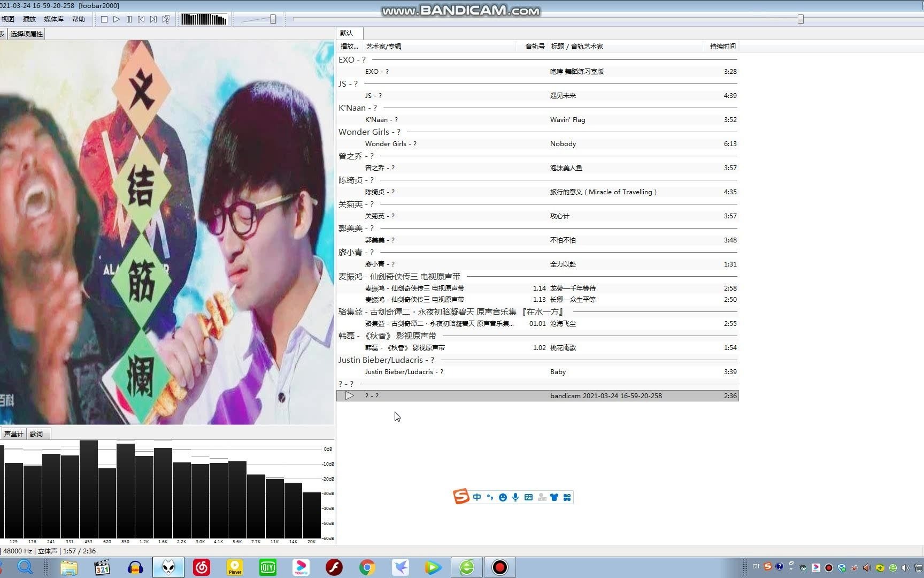The height and width of the screenshot is (578, 924).
Task: Select the track 全力以赴
Action: point(537,264)
